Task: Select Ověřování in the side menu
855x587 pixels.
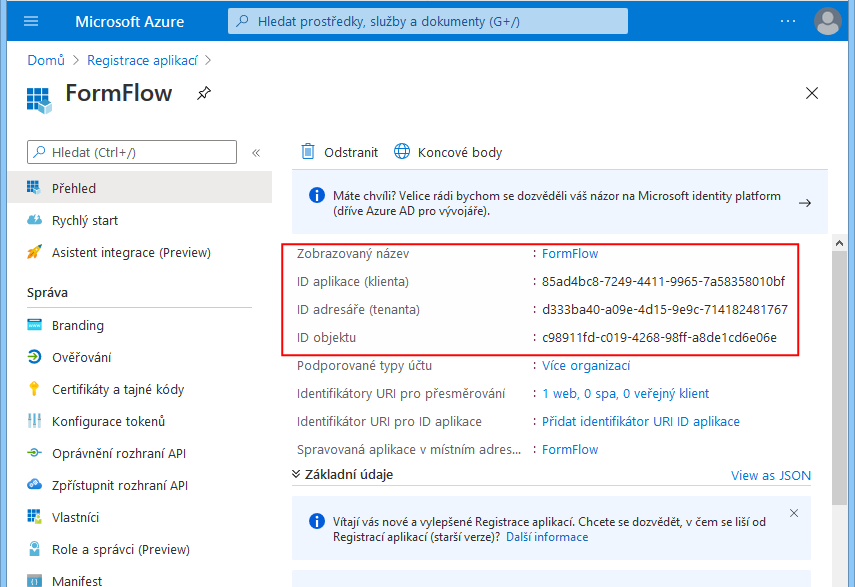Action: [x=81, y=357]
